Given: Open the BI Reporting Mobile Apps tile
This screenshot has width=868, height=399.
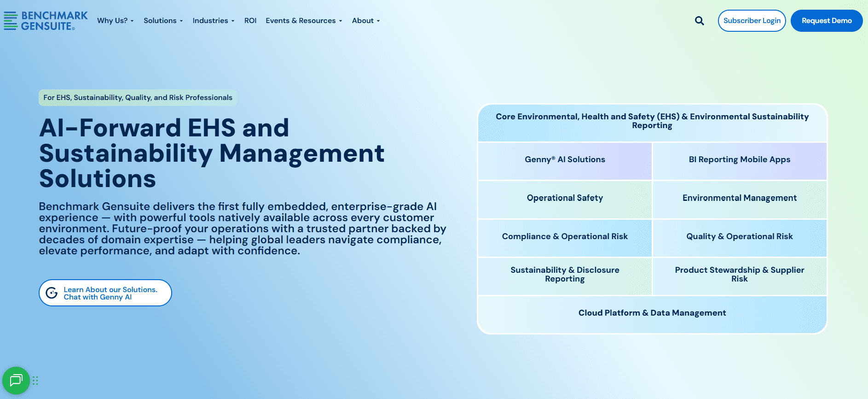Looking at the screenshot, I should point(740,161).
